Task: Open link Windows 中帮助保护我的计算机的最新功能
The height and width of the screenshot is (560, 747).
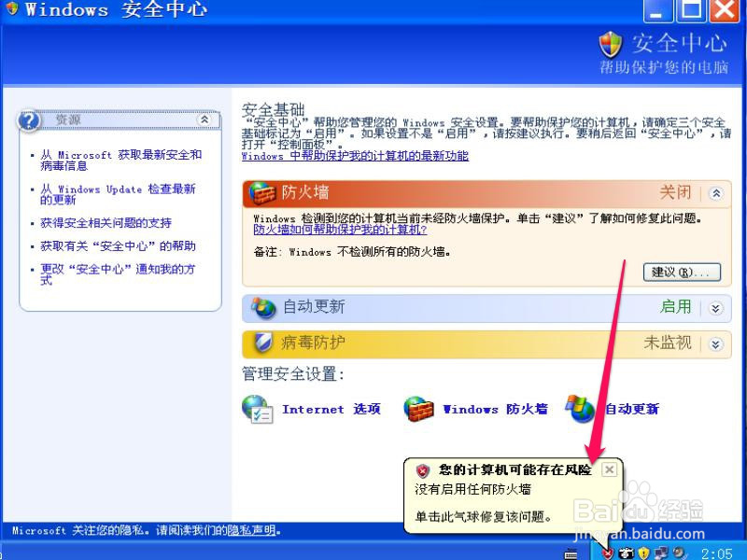Action: 355,156
